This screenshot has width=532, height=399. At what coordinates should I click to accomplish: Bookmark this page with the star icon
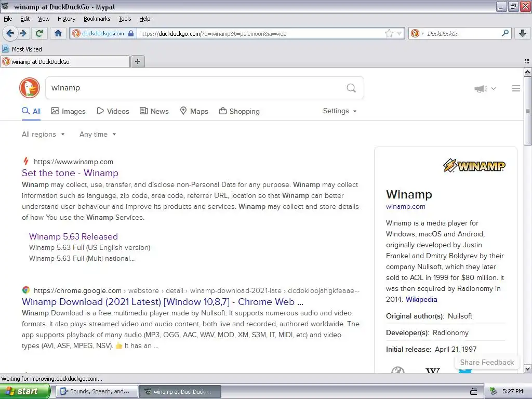click(x=389, y=33)
